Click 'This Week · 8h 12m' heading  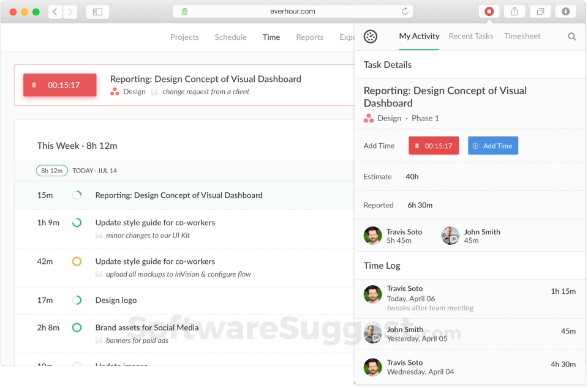(x=77, y=146)
